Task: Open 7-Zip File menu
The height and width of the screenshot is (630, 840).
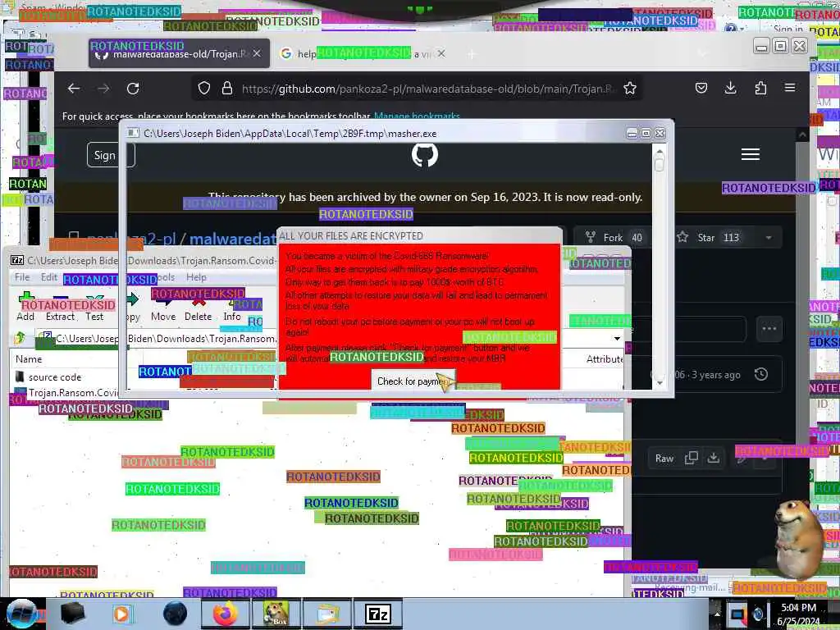Action: [x=22, y=277]
